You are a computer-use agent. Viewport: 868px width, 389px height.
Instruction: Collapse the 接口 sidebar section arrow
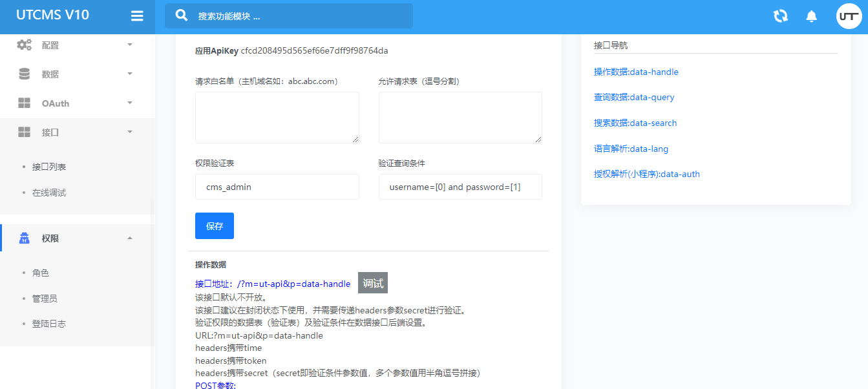pos(129,132)
